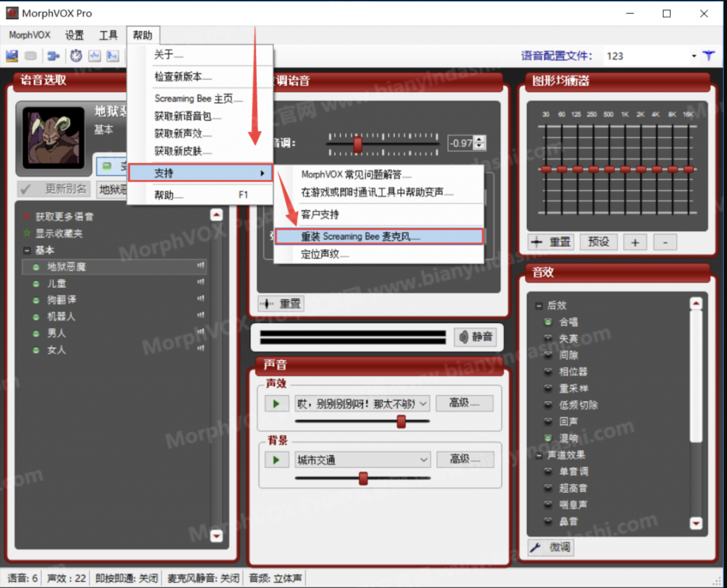This screenshot has width=727, height=588.
Task: Play the 声效 sound effect
Action: (276, 403)
